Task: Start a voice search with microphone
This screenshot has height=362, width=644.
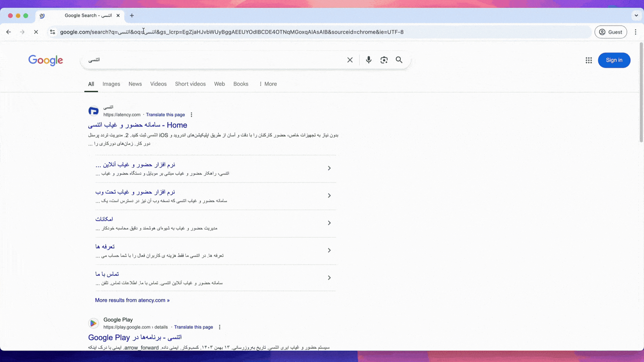Action: (x=369, y=60)
